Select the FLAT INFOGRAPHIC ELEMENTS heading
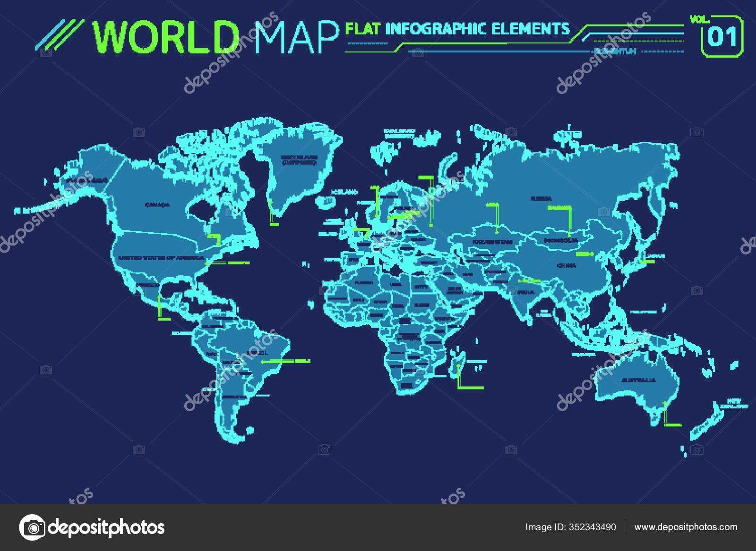756x551 pixels. 456,28
